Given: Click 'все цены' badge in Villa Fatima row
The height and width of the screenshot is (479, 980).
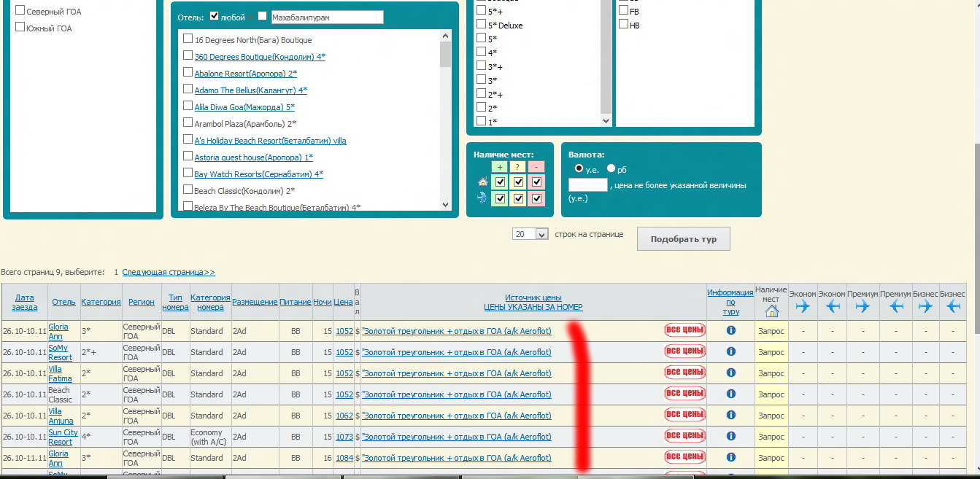Looking at the screenshot, I should coord(684,373).
